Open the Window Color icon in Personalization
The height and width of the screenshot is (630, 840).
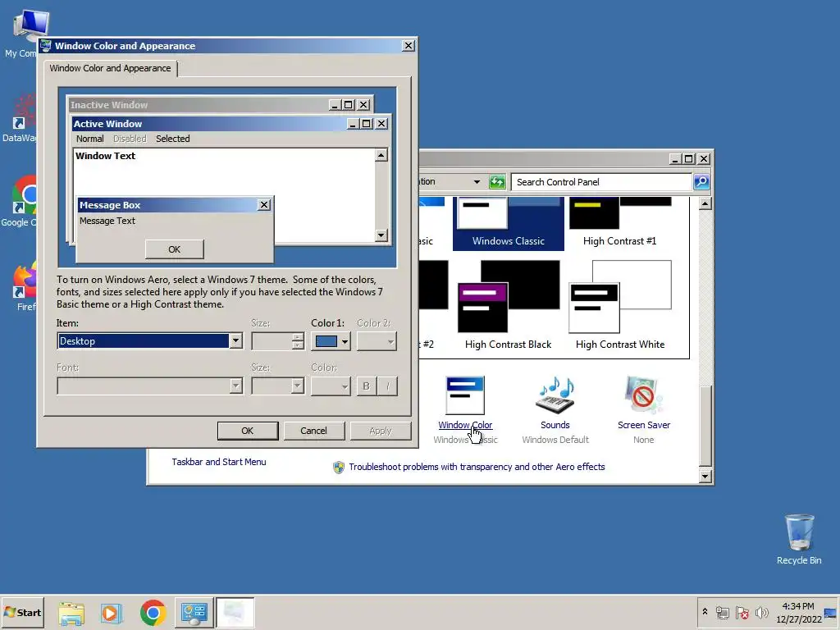tap(465, 395)
